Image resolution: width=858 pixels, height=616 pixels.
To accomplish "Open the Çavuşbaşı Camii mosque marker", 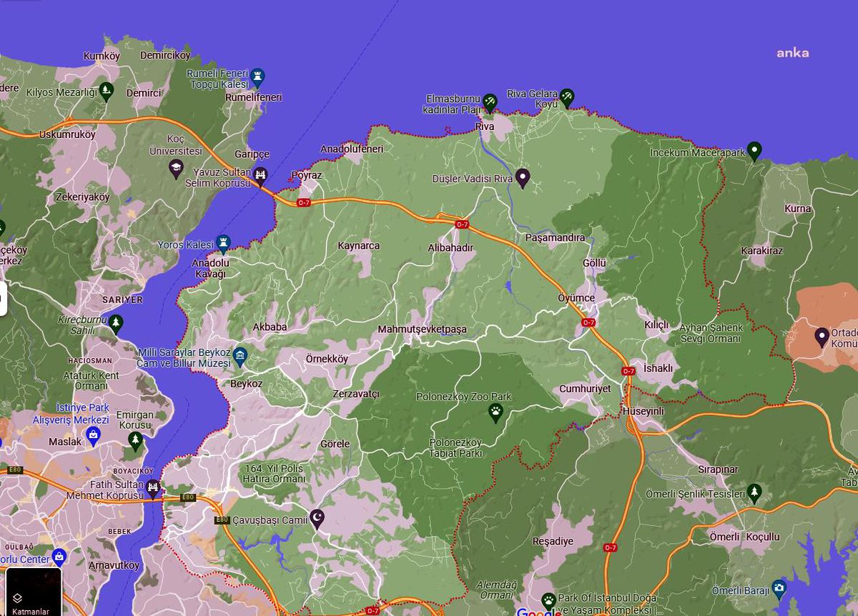I will 317,517.
